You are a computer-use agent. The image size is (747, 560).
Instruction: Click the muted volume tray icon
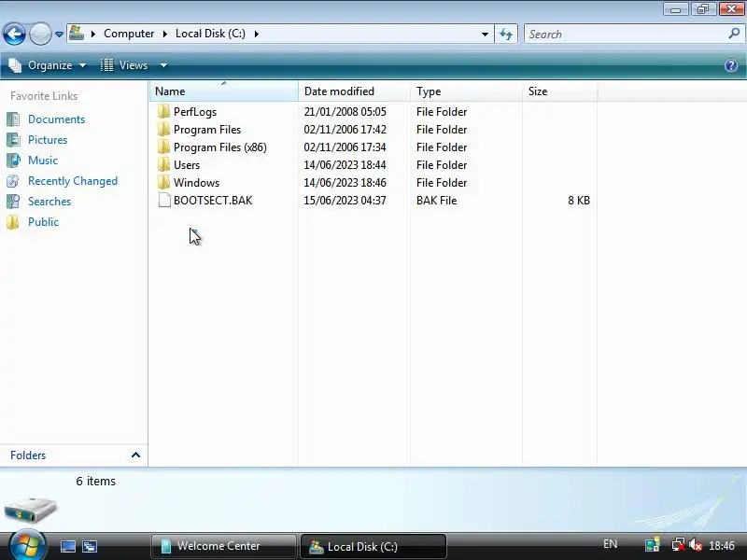pyautogui.click(x=696, y=544)
